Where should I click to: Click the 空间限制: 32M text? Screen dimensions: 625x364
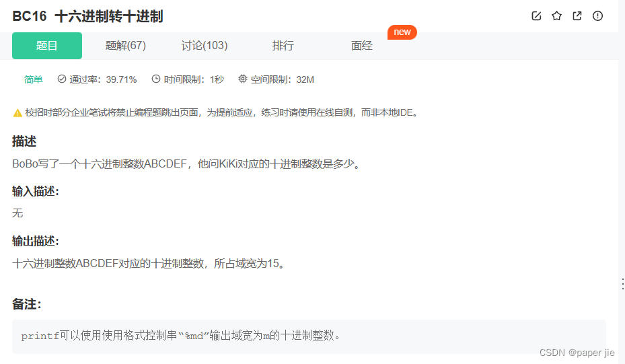(x=282, y=79)
